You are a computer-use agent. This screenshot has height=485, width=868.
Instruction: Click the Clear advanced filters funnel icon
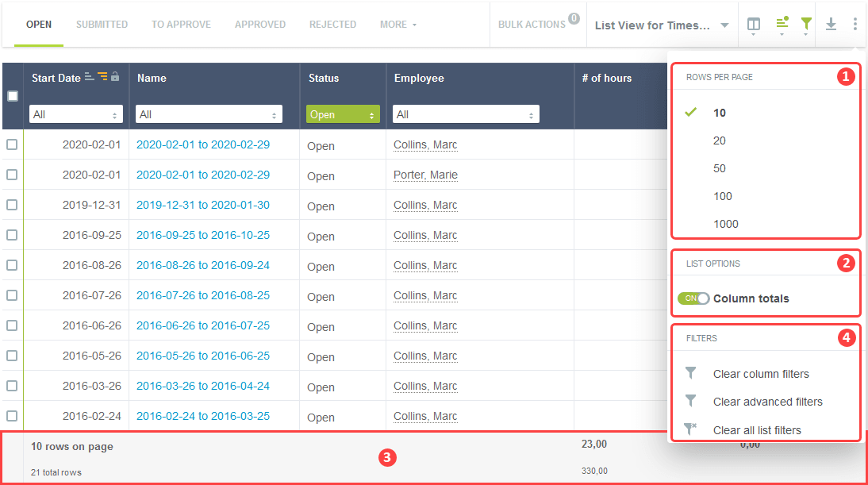click(x=690, y=401)
